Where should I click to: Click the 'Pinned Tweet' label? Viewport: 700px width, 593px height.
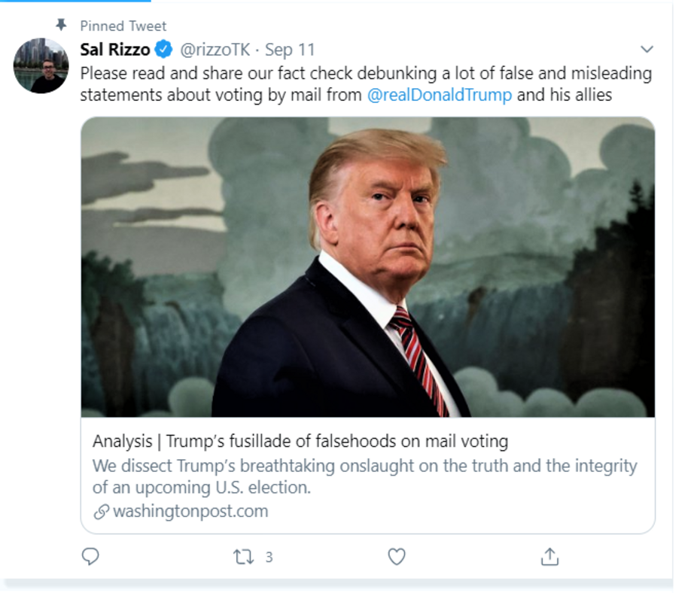[123, 26]
